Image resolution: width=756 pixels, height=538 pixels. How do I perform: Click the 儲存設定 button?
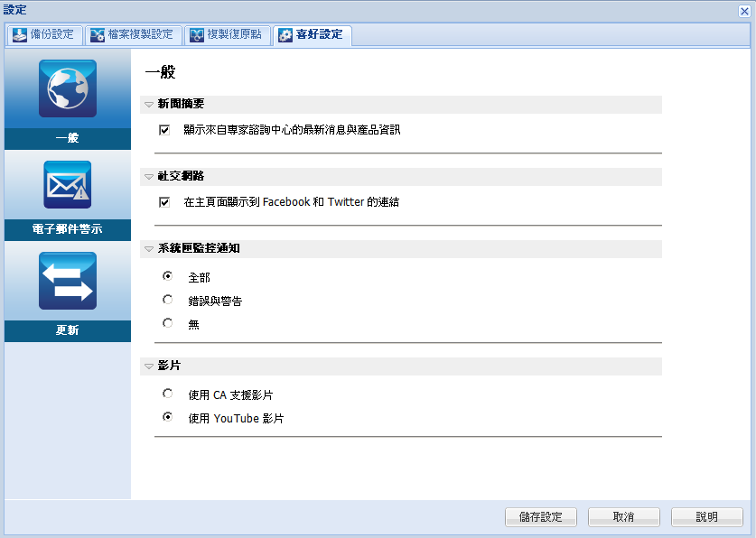coord(540,516)
